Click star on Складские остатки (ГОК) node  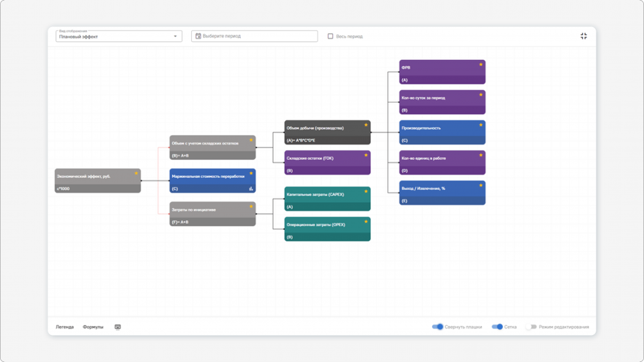(x=366, y=155)
